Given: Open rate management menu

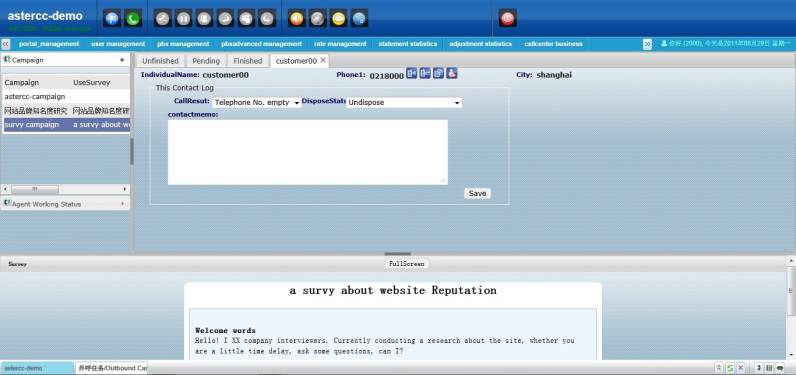Looking at the screenshot, I should 340,44.
